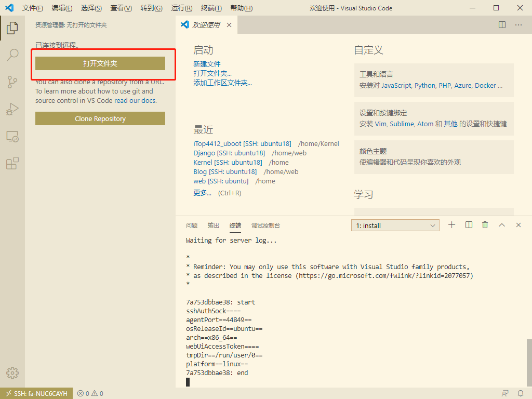
Task: Open terminal selector dropdown '1: install'
Action: click(x=395, y=225)
